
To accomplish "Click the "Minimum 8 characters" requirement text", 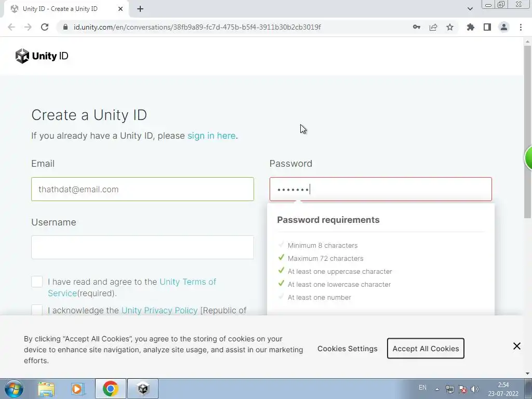I will [x=323, y=245].
